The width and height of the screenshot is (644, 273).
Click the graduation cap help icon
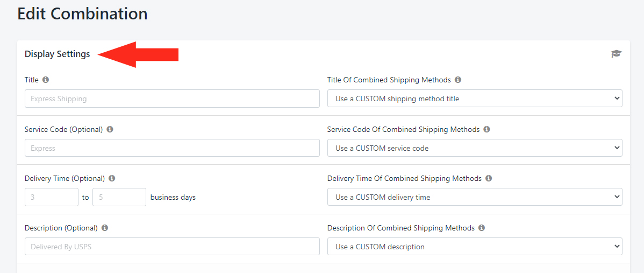pyautogui.click(x=616, y=54)
